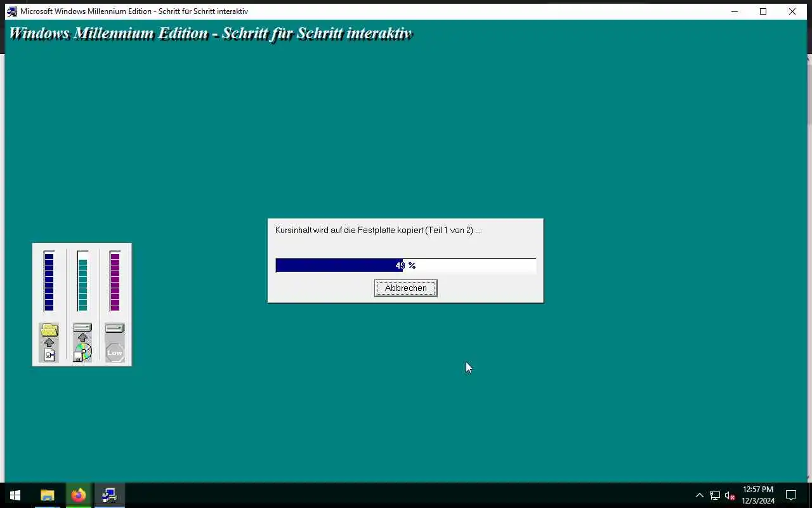Click the setup program's taskbar icon
Screen dimensions: 812x508
110,495
